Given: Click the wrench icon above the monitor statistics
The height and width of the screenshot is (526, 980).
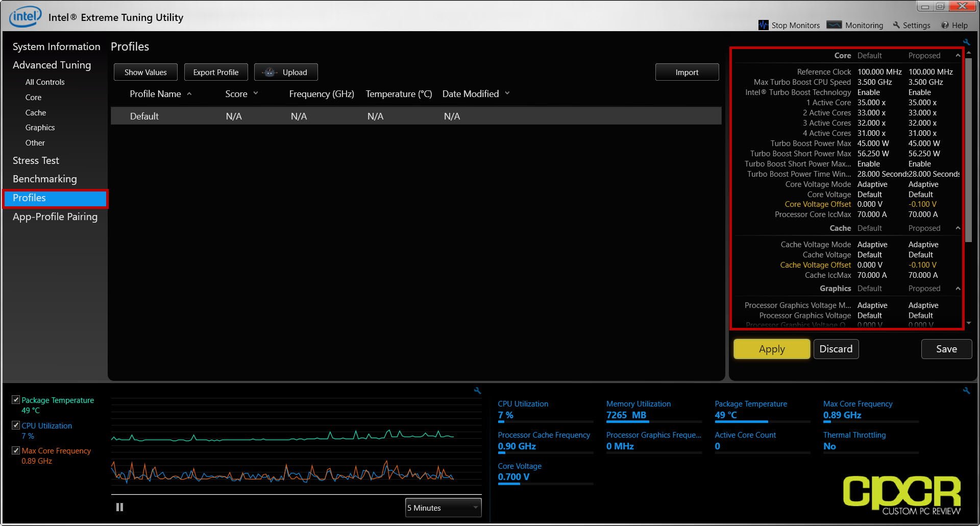Looking at the screenshot, I should [966, 391].
